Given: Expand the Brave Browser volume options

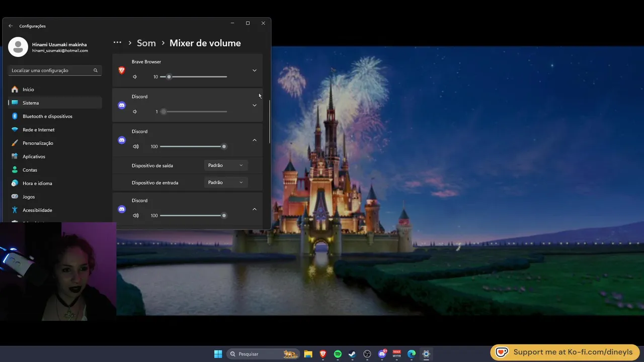Looking at the screenshot, I should click(254, 70).
